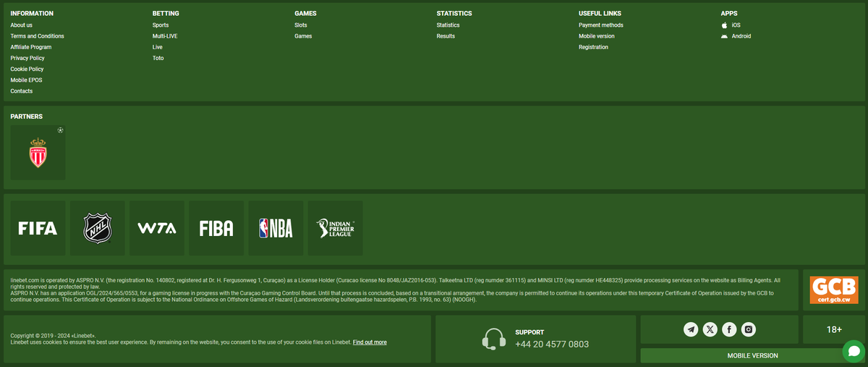The width and height of the screenshot is (868, 367).
Task: Open the green live chat bubble
Action: tap(854, 352)
